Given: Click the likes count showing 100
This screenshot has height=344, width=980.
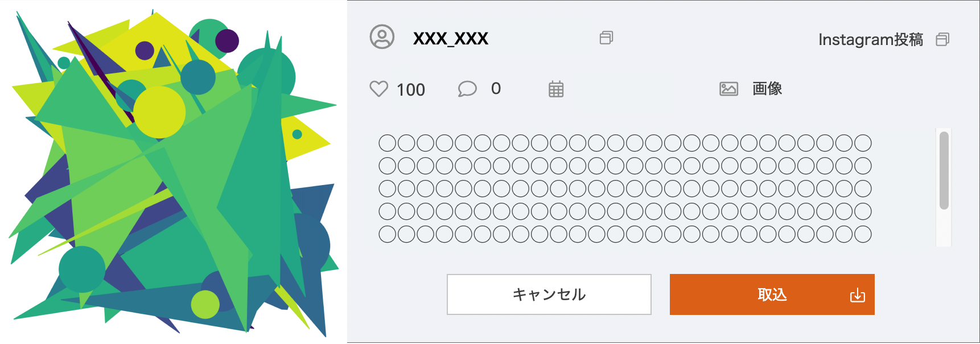Looking at the screenshot, I should [x=410, y=89].
